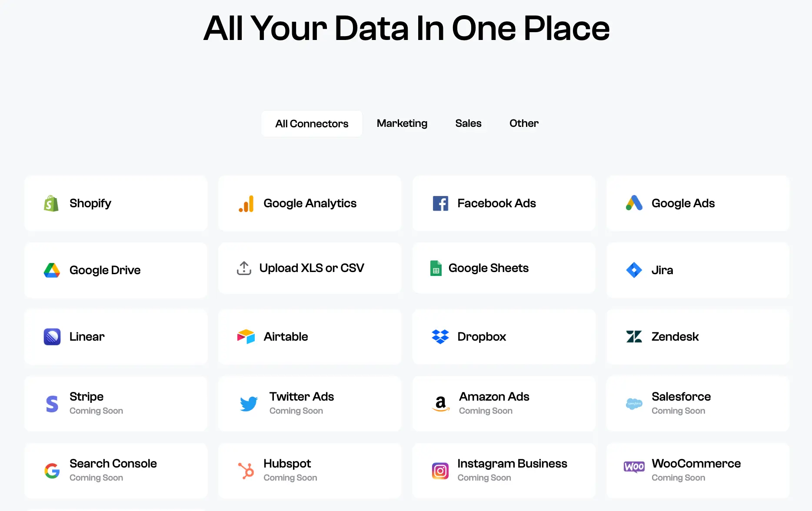
Task: Click the upload icon for XLS or CSV
Action: coord(244,268)
